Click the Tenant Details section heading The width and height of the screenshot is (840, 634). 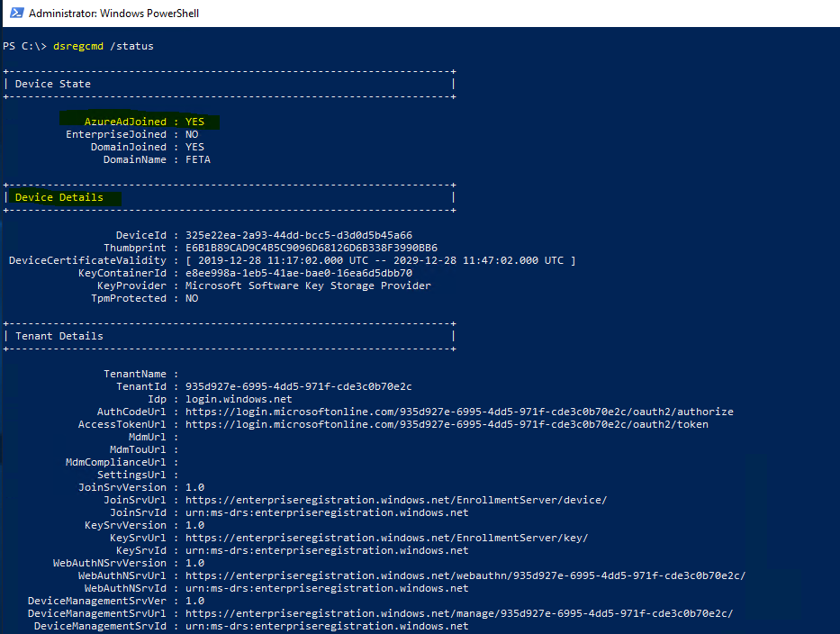point(59,336)
